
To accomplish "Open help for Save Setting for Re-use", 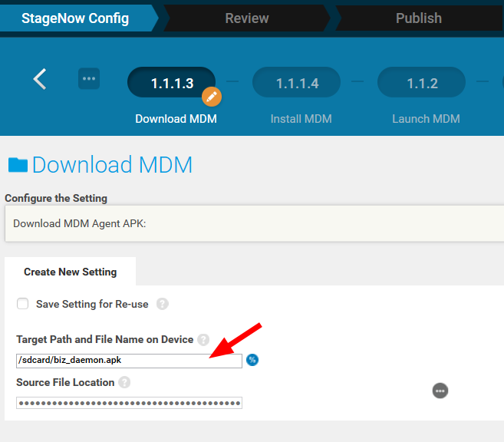I will [x=163, y=304].
